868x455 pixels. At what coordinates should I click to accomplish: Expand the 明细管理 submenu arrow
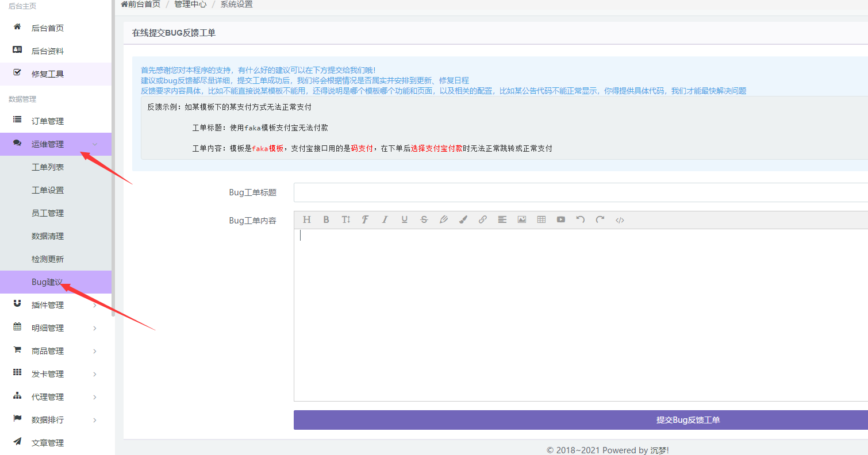95,328
